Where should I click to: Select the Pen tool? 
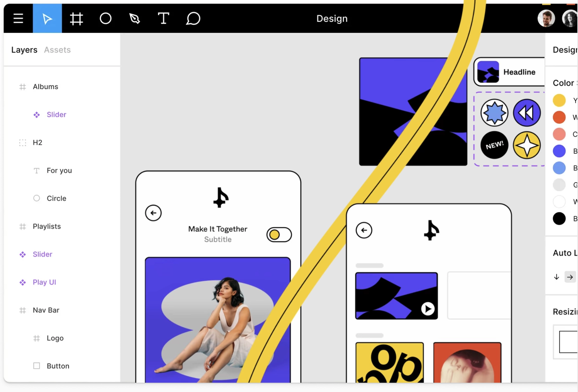134,18
